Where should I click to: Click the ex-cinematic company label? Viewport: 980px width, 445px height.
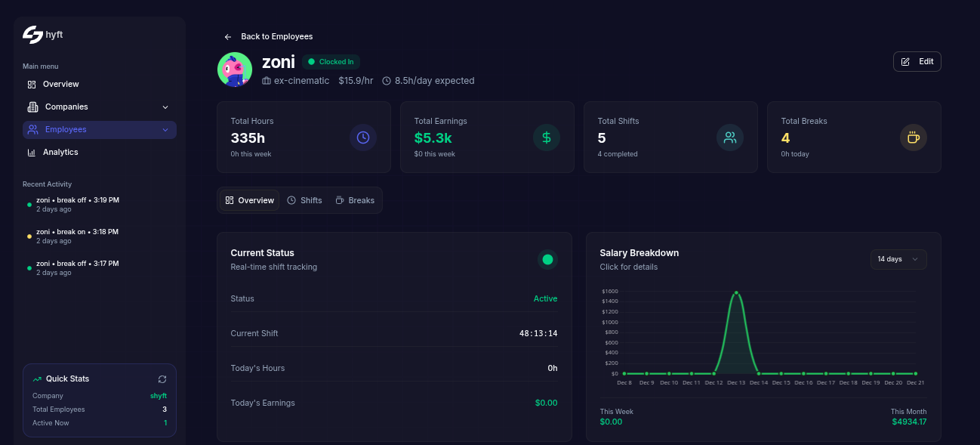point(302,81)
